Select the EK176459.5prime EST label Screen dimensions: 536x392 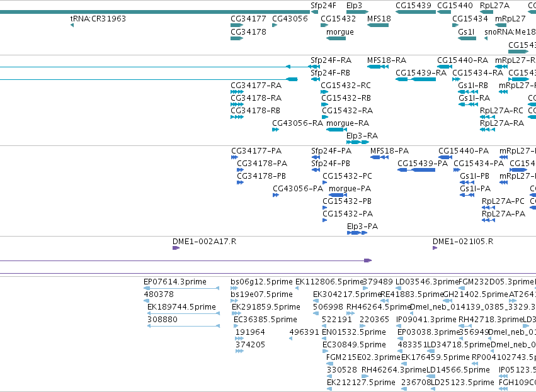(435, 357)
